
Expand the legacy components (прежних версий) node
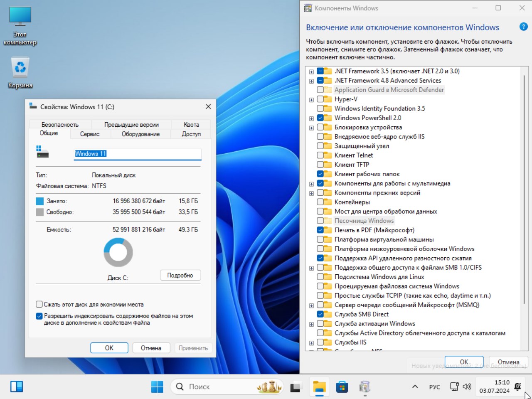(x=311, y=193)
